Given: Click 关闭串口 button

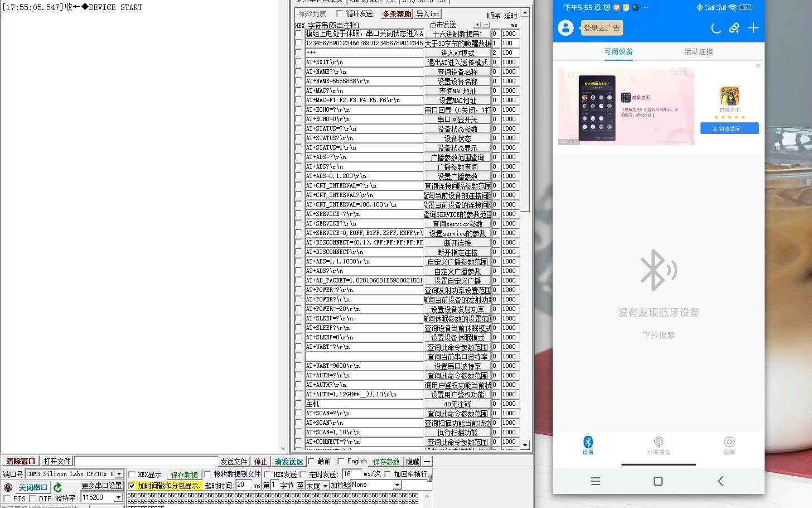Looking at the screenshot, I should (33, 487).
